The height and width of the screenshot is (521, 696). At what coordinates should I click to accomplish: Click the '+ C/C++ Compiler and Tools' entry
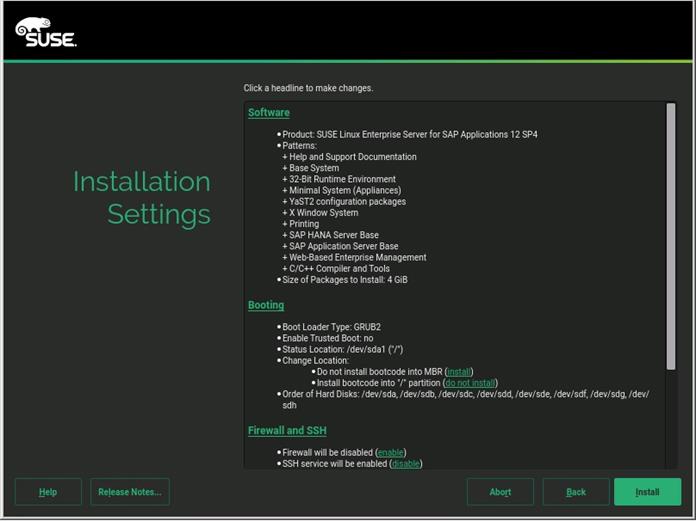coord(336,268)
